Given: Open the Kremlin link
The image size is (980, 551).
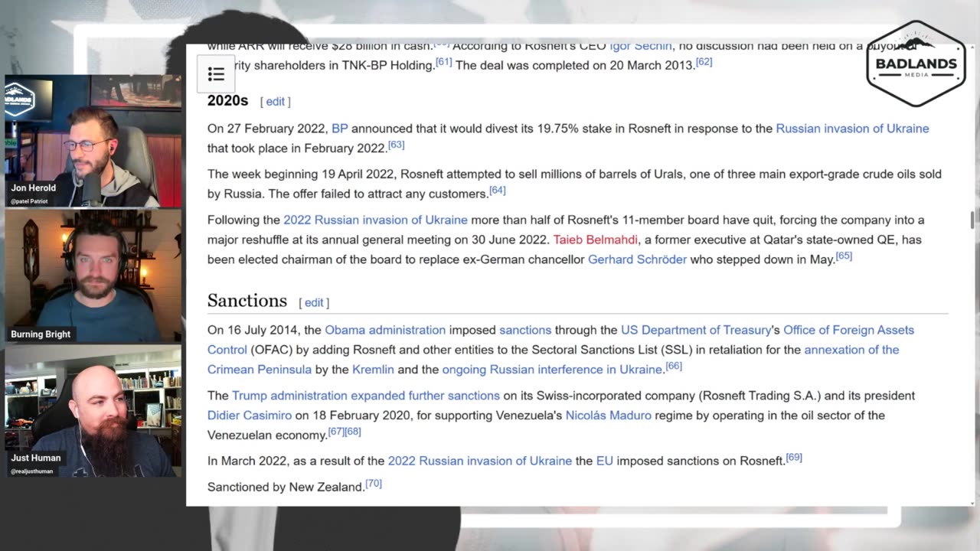Looking at the screenshot, I should tap(373, 370).
